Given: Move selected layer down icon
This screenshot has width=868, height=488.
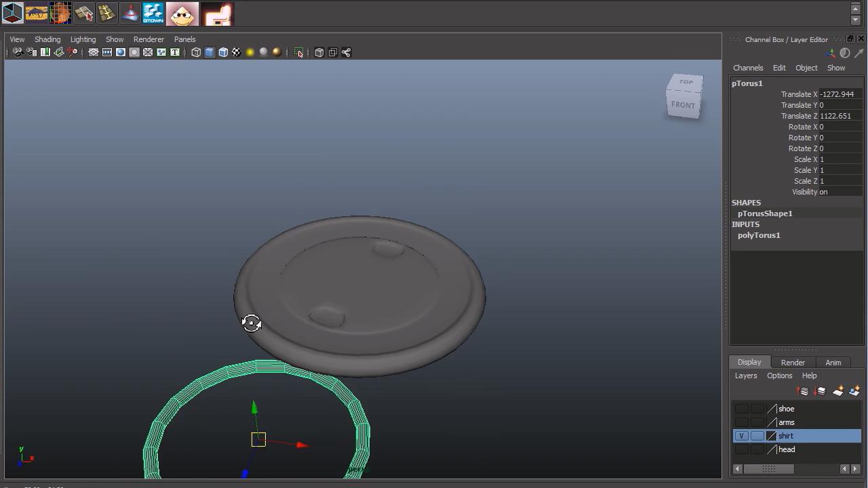Looking at the screenshot, I should click(x=820, y=391).
